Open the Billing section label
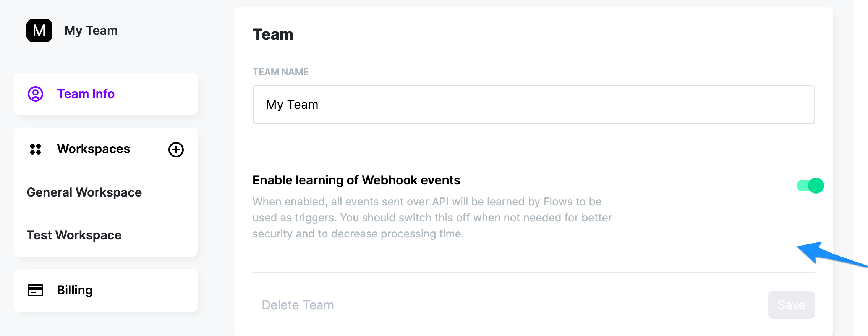Image resolution: width=868 pixels, height=336 pixels. point(74,290)
